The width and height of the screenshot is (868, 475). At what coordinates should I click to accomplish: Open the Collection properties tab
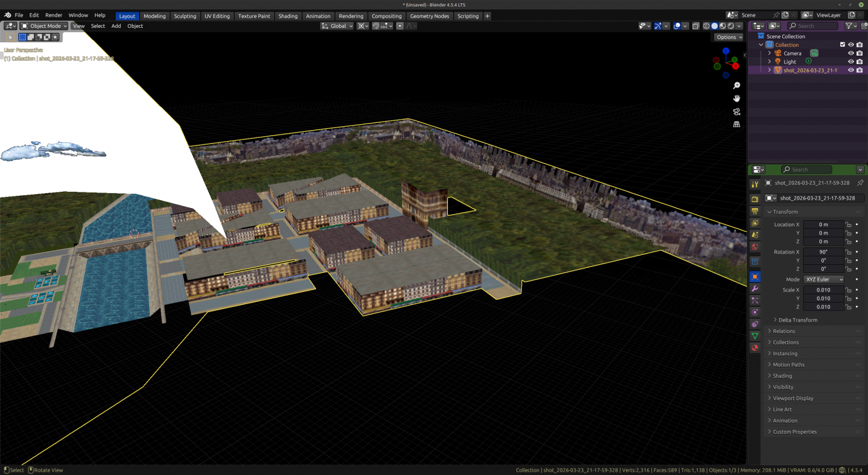755,261
